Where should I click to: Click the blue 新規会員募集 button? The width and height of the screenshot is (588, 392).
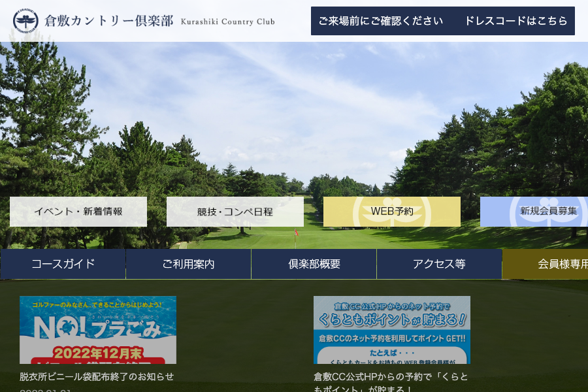pos(534,212)
